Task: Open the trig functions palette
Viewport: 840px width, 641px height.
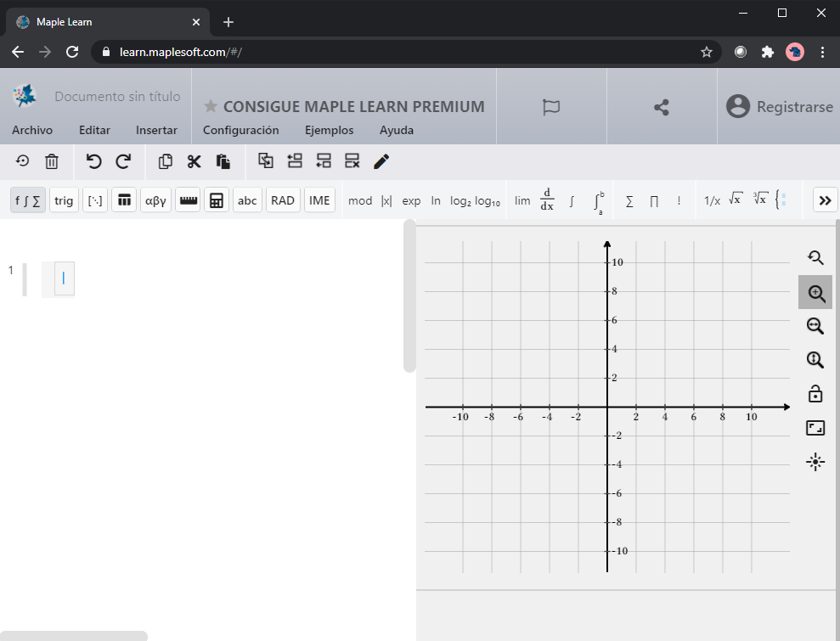Action: [64, 200]
